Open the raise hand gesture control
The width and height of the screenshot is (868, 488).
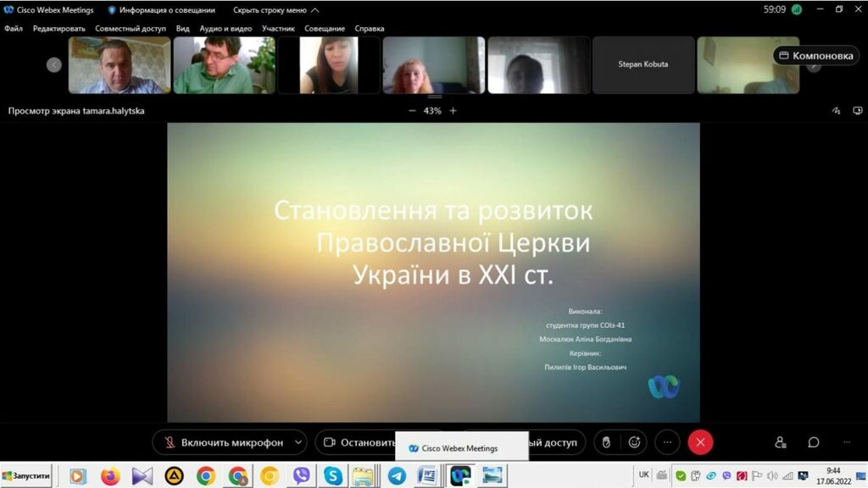(605, 442)
